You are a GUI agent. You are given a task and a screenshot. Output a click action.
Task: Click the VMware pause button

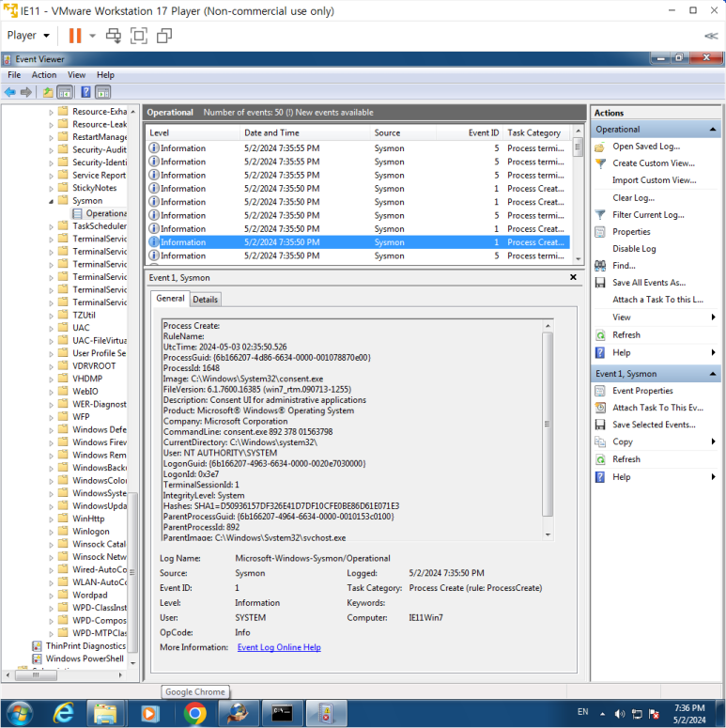[x=75, y=36]
